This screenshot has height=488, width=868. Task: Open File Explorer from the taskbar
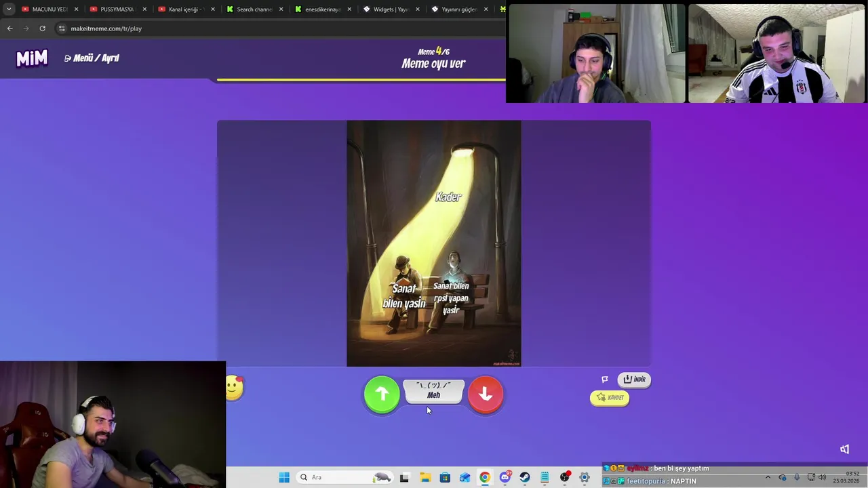click(x=425, y=477)
